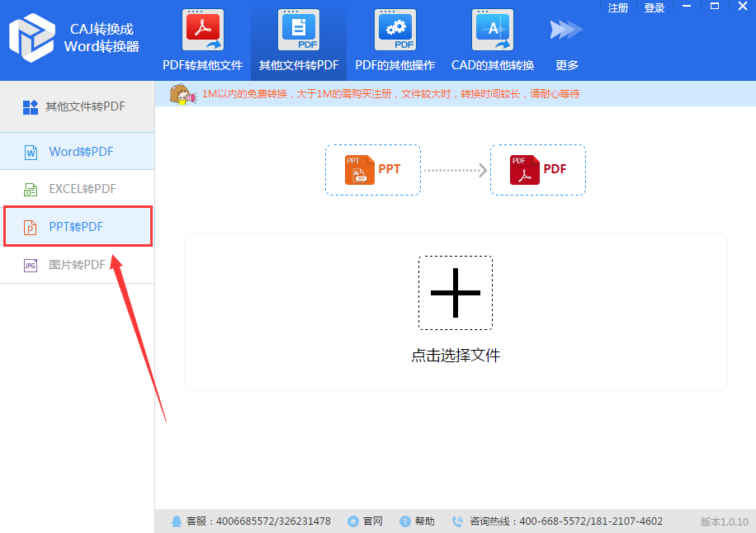Open the CAD的其他转换 toolbar icon
Image resolution: width=756 pixels, height=533 pixels.
492,30
